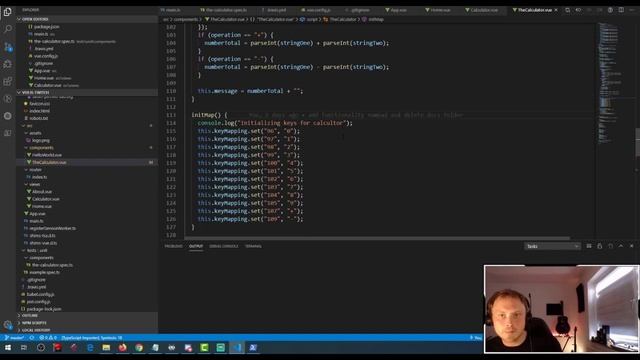Expand the NPM Scripts section
640x360 pixels.
(87, 323)
